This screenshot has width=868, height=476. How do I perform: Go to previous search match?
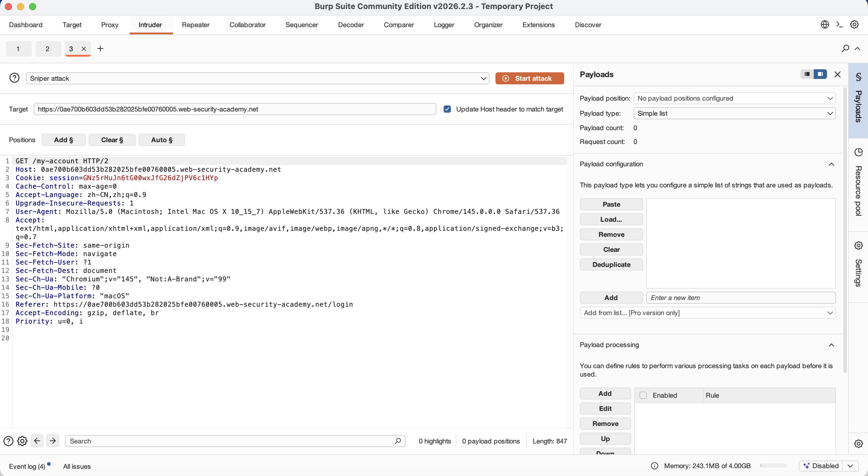tap(37, 441)
